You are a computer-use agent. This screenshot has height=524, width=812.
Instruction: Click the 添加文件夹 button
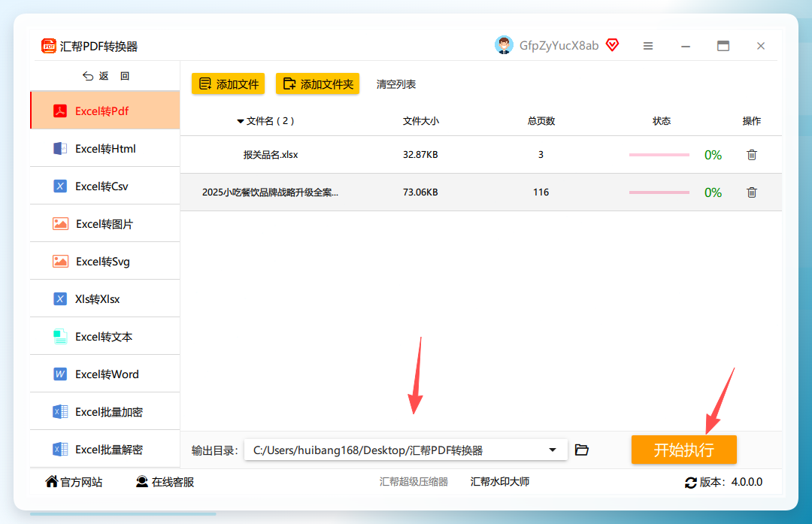(x=317, y=84)
